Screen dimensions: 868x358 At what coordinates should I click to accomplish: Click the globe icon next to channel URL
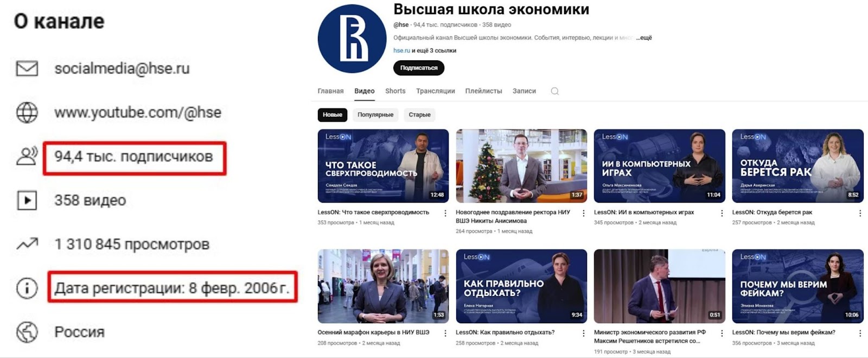coord(27,112)
